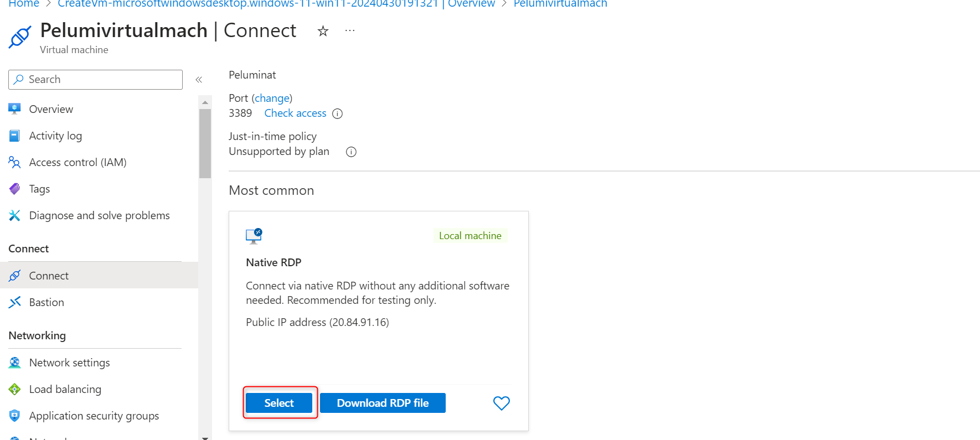The image size is (980, 440).
Task: Go to Access control (IAM)
Action: point(78,162)
